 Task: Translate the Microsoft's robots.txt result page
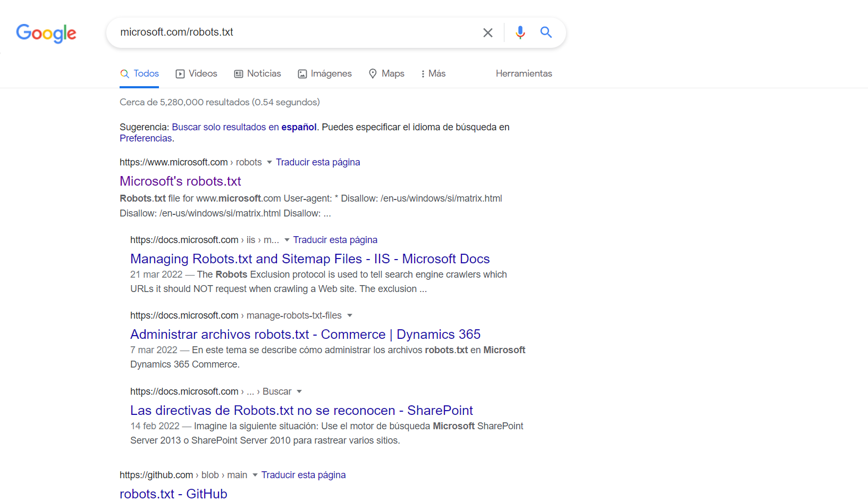click(x=318, y=162)
